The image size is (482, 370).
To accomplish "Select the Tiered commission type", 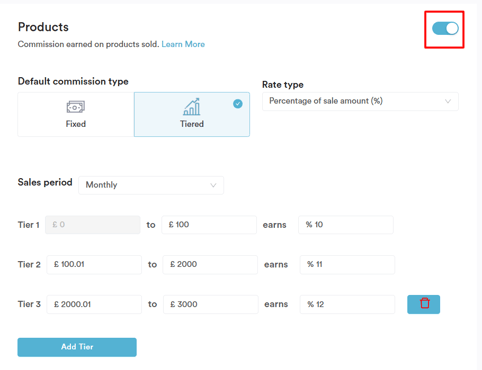I will [x=192, y=114].
